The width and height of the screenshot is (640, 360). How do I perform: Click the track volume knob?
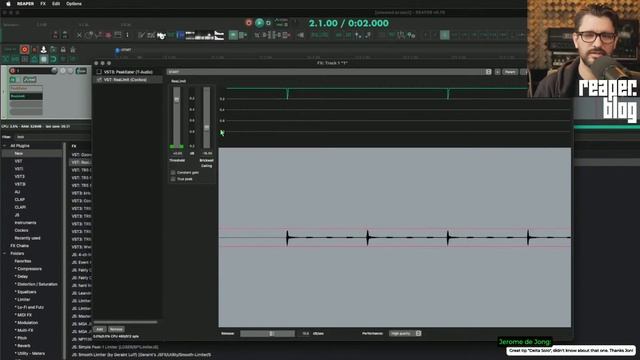[x=54, y=71]
